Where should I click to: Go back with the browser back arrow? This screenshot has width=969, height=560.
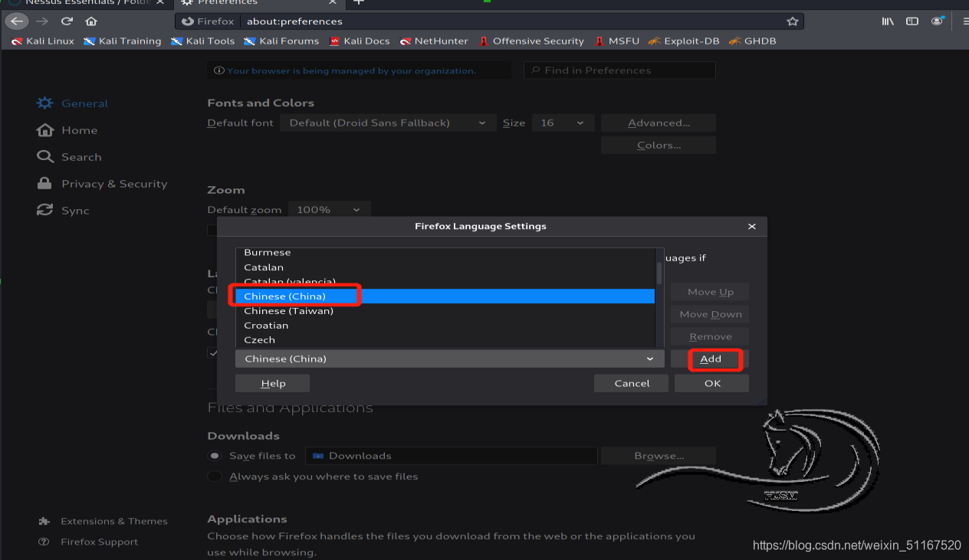pyautogui.click(x=17, y=21)
